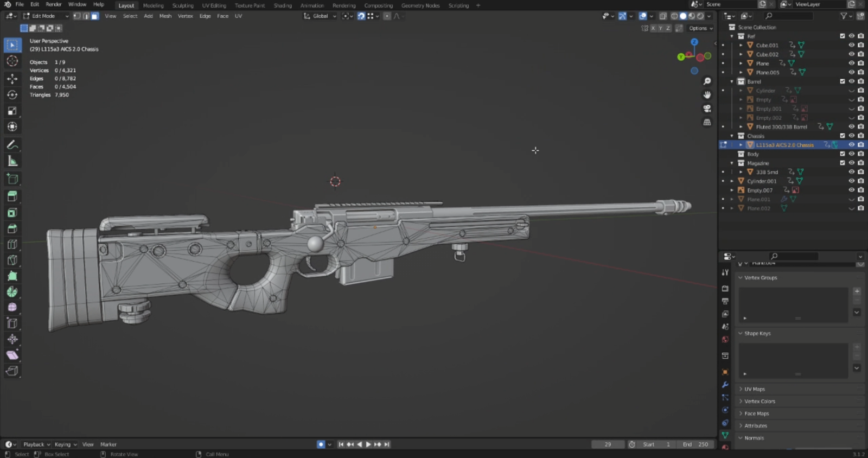Exclude Barrel collection from view layer
868x458 pixels.
pyautogui.click(x=843, y=81)
